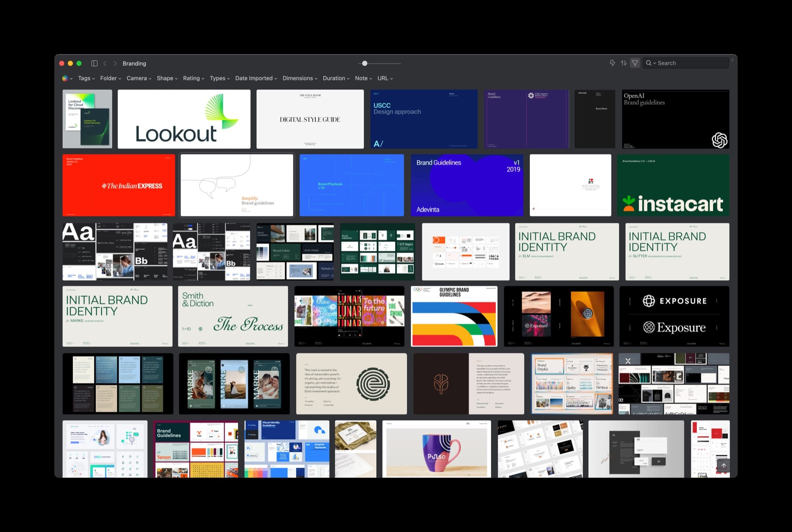This screenshot has height=532, width=792.
Task: Select the Initial Brand Identity ELM thumbnail
Action: tap(567, 252)
